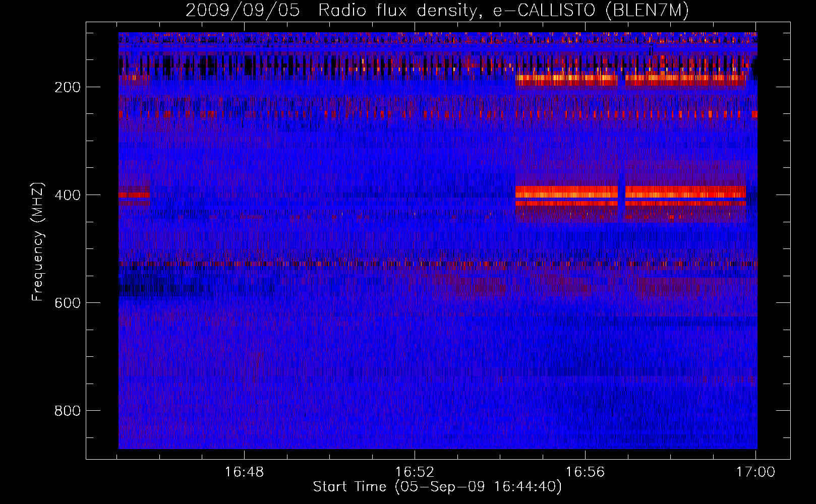Viewport: 816px width, 504px height.
Task: Click the 800 frequency tick label
Action: point(68,411)
